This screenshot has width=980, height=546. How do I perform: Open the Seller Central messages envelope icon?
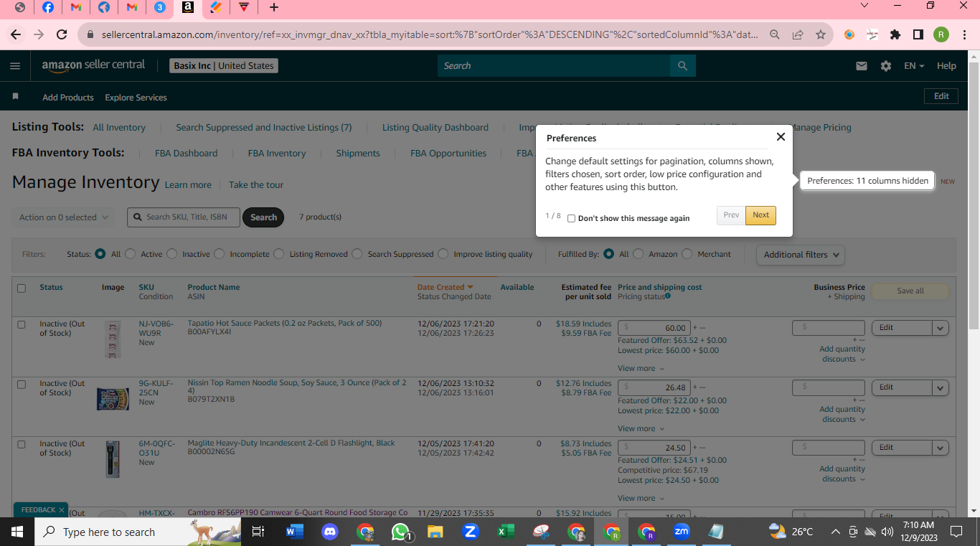click(862, 65)
